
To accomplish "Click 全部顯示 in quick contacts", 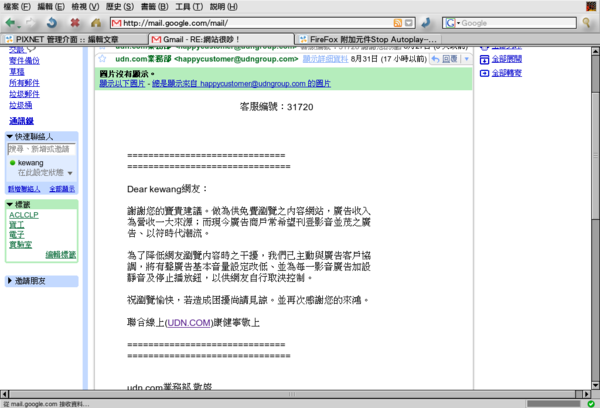I will point(62,189).
